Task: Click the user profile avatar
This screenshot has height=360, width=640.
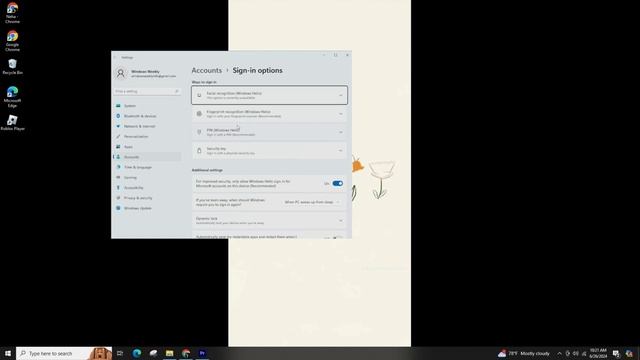Action: point(120,73)
